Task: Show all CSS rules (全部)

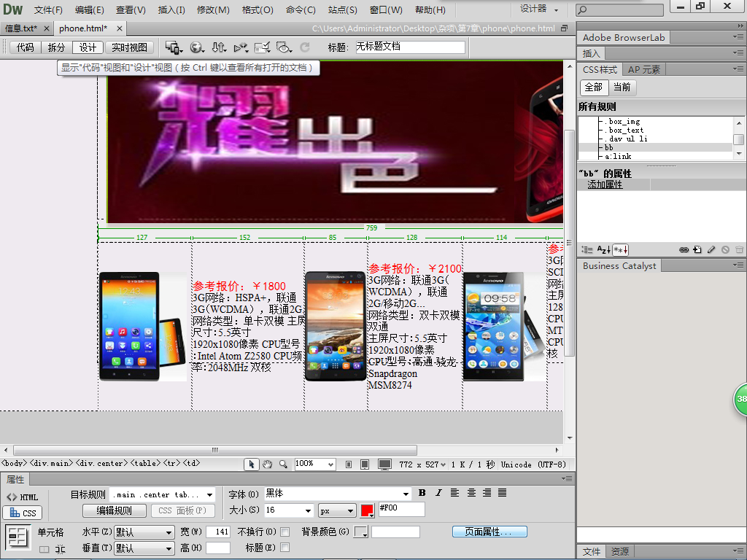Action: coord(594,87)
